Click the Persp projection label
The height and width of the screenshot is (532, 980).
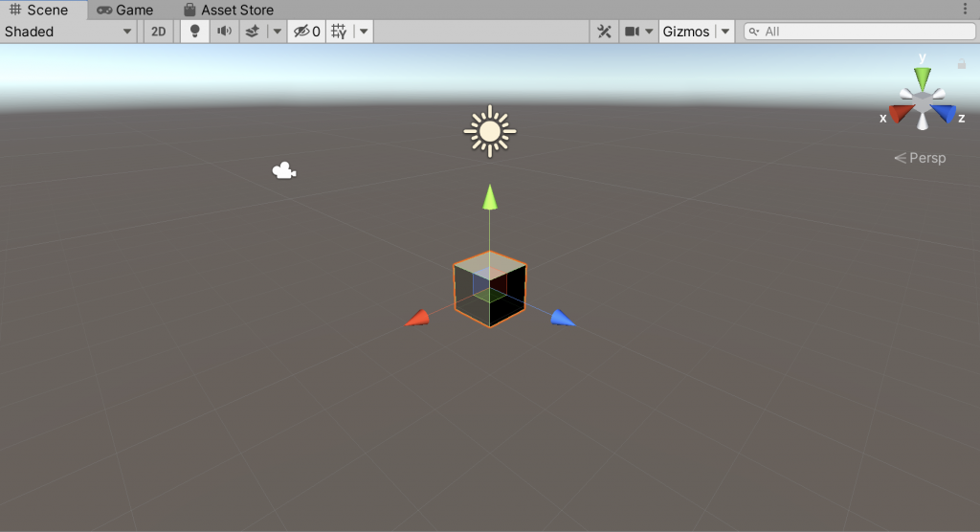point(921,158)
